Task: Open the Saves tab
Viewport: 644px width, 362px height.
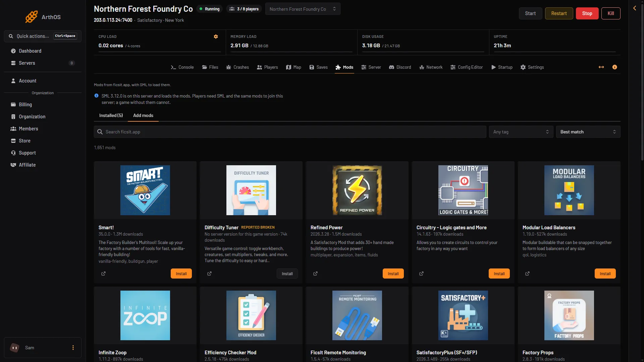Action: (x=318, y=67)
